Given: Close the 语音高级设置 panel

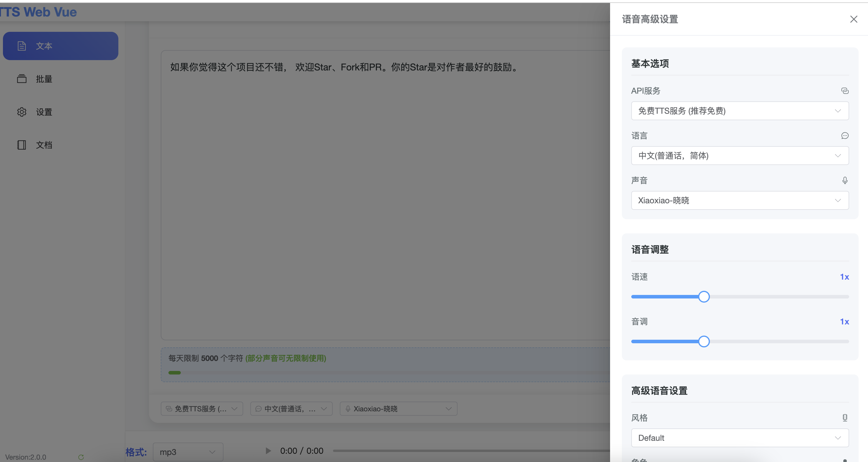Looking at the screenshot, I should click(x=853, y=19).
